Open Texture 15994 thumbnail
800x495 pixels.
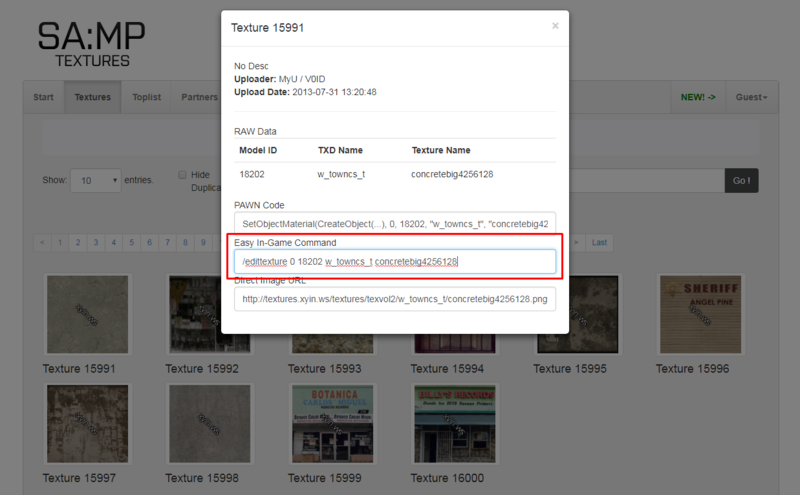[x=455, y=344]
